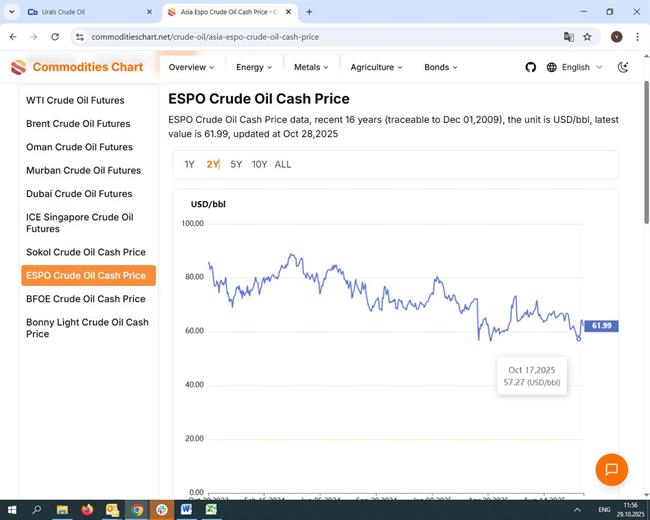Open the GitHub icon link
The image size is (650, 520).
[x=531, y=67]
